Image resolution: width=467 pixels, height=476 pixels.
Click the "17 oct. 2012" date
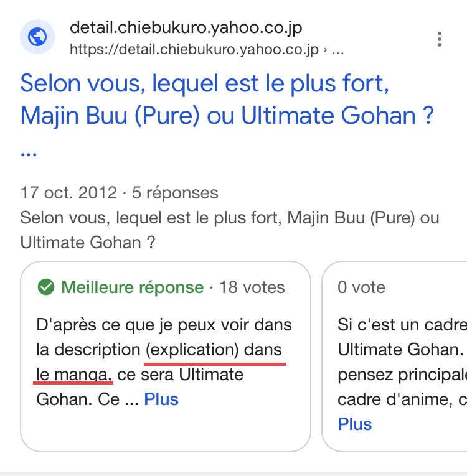(x=68, y=193)
